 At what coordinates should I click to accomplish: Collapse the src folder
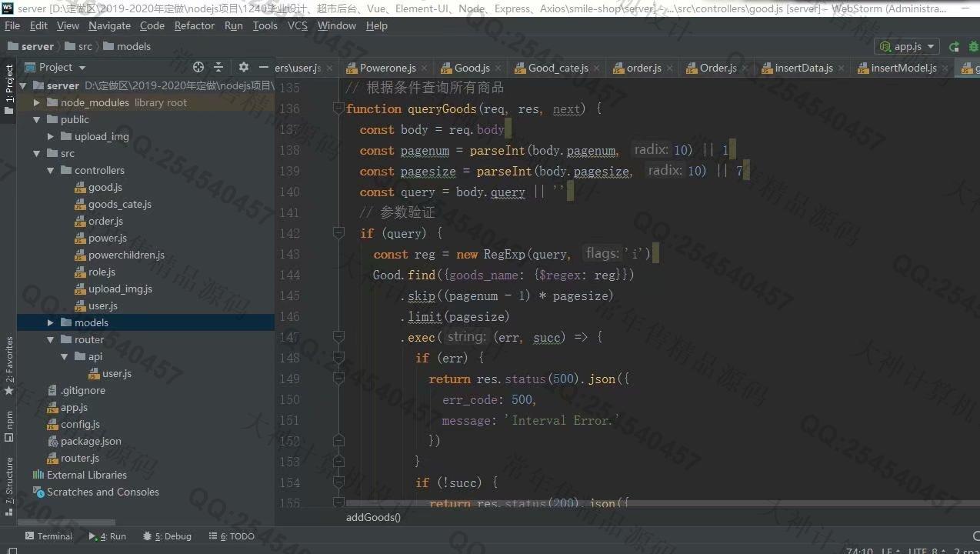click(36, 153)
